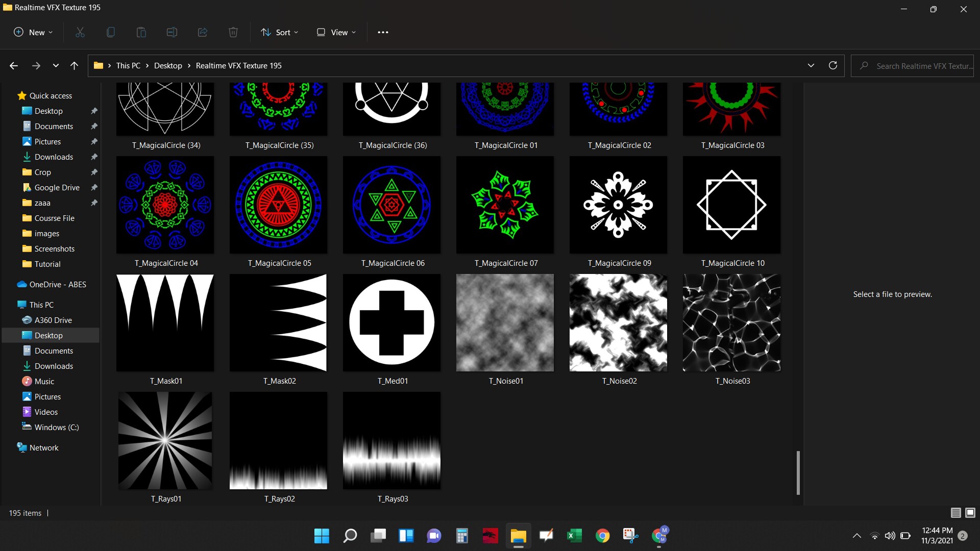Select the Copy icon in the toolbar
Screen dimensions: 980x551
(x=110, y=32)
